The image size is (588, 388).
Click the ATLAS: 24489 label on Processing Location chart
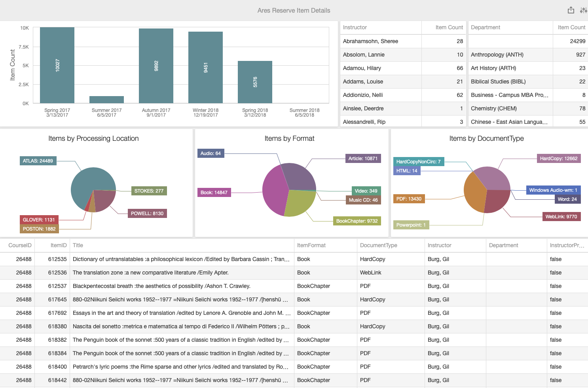pyautogui.click(x=38, y=161)
